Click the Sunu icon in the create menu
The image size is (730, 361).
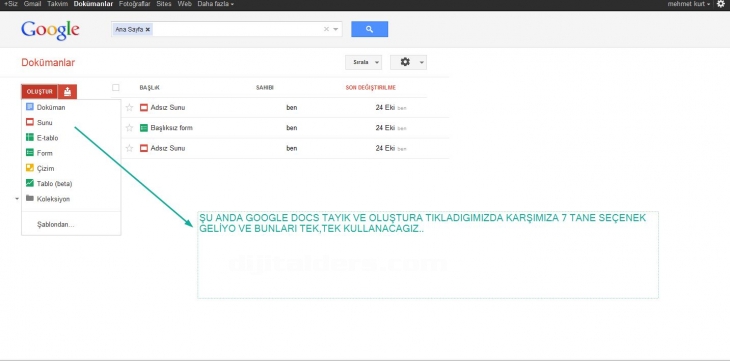point(30,122)
